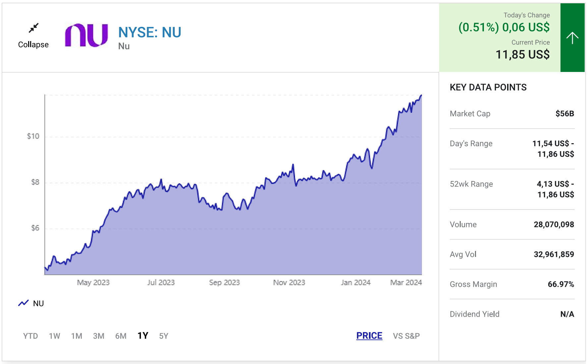This screenshot has width=588, height=364.
Task: Click the chart's latest peak near Mar 2024
Action: pyautogui.click(x=421, y=95)
